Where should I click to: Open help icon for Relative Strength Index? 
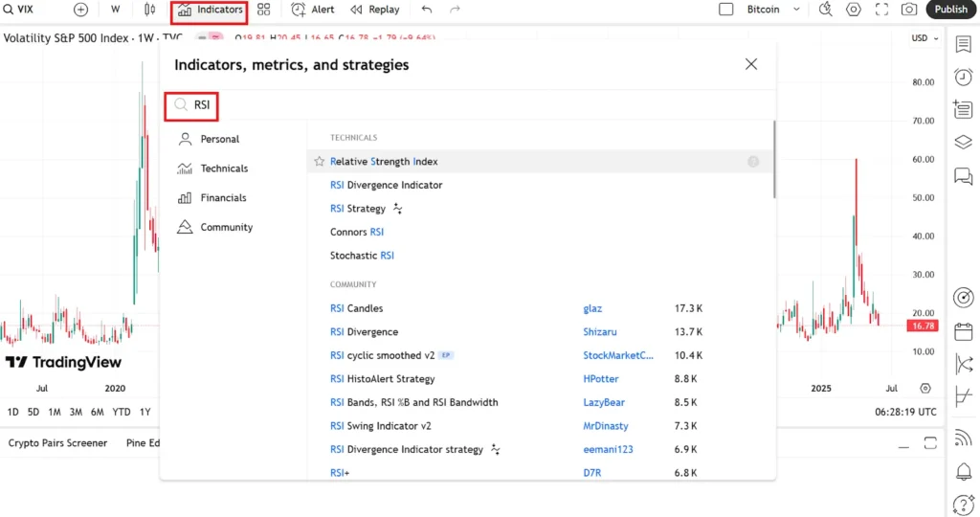tap(753, 161)
